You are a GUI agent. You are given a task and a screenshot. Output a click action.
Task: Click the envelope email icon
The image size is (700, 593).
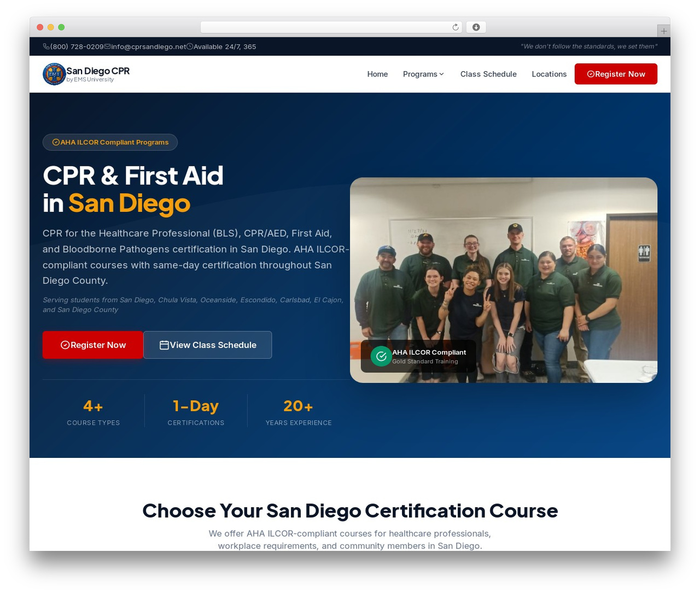tap(108, 46)
